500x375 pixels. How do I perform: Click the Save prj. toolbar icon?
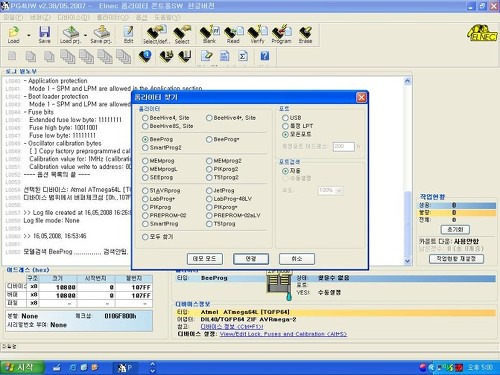[101, 34]
